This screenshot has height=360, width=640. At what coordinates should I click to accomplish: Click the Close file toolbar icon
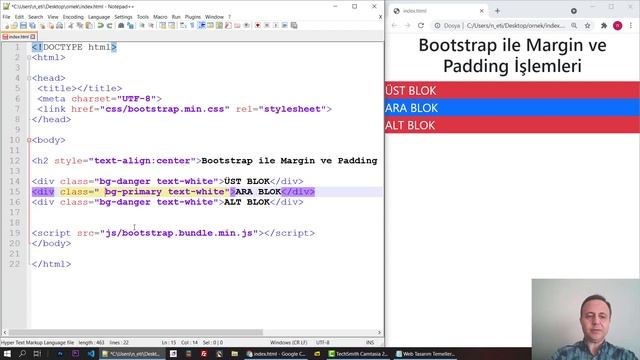pyautogui.click(x=41, y=25)
